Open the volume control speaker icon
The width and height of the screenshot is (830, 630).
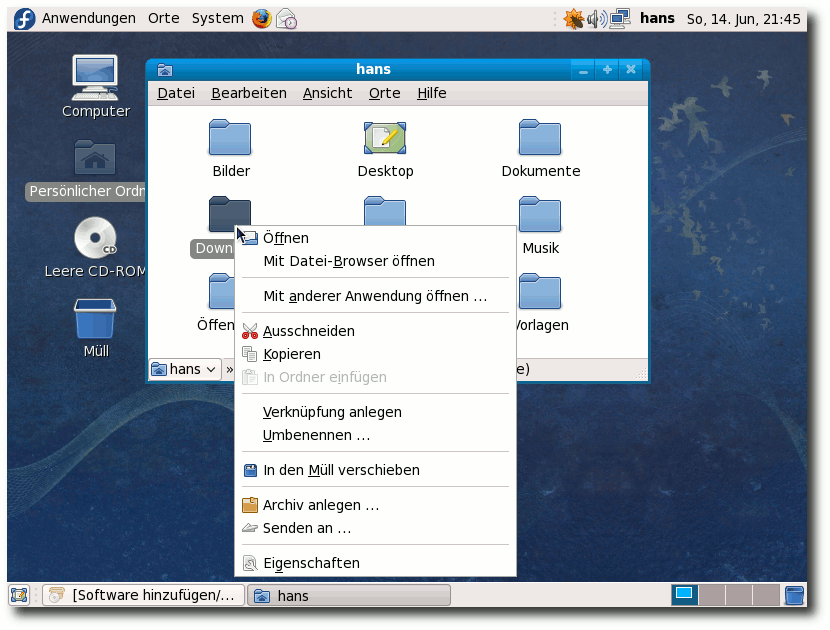coord(597,18)
